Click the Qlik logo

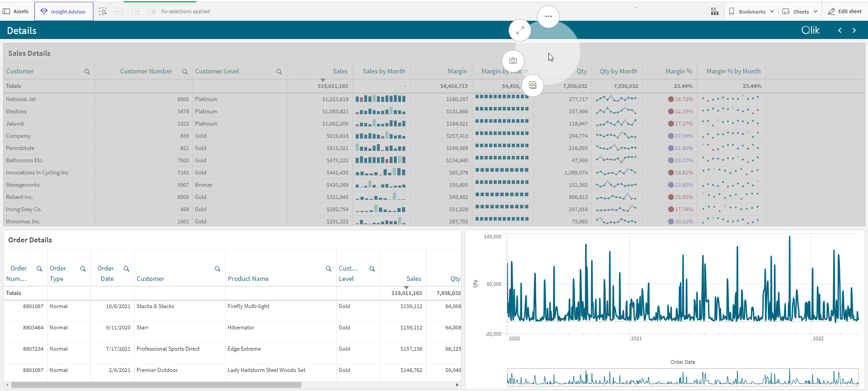click(810, 30)
